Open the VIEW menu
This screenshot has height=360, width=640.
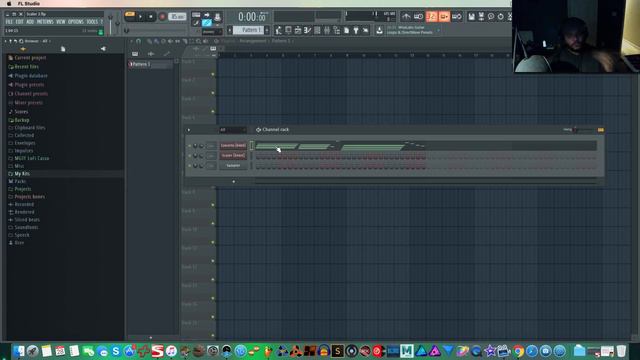pos(60,22)
